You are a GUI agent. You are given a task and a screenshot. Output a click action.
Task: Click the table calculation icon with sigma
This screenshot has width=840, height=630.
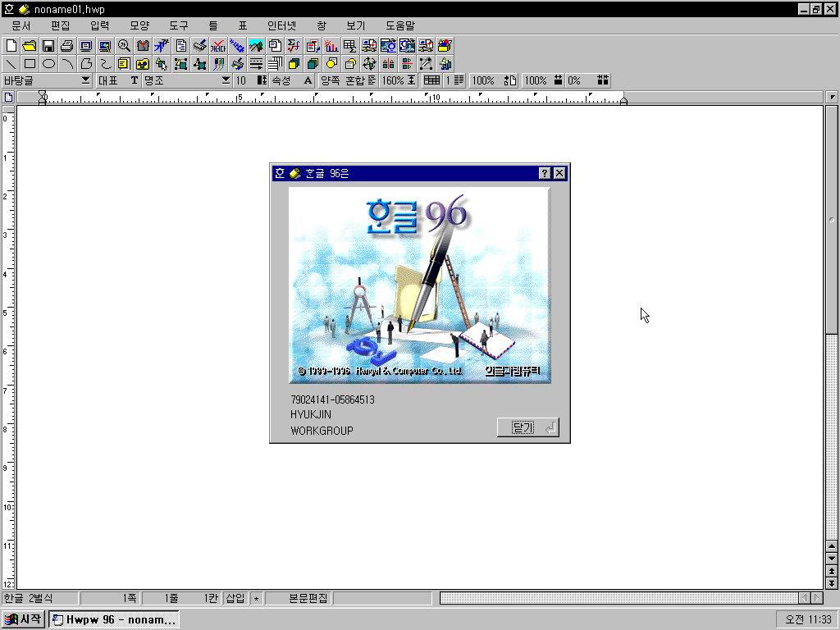(x=350, y=46)
